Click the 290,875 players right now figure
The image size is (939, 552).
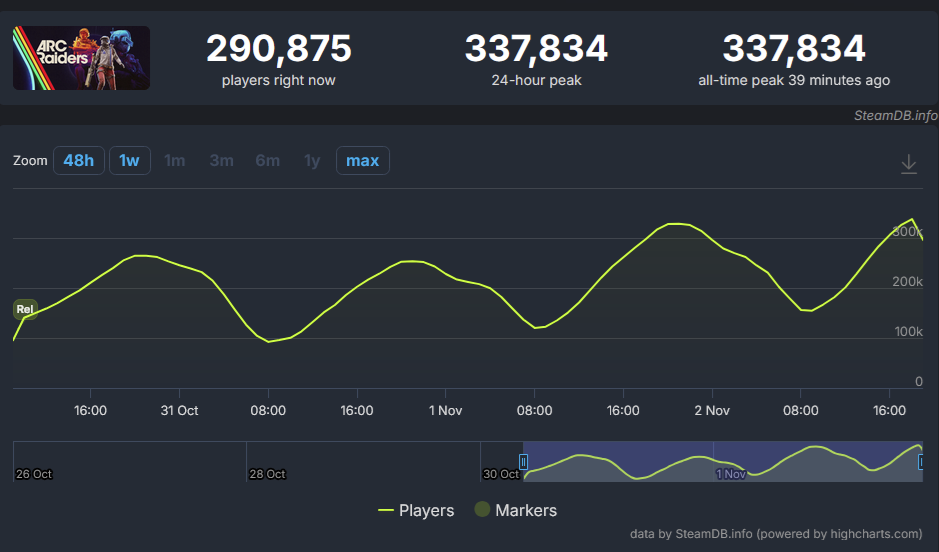coord(278,48)
